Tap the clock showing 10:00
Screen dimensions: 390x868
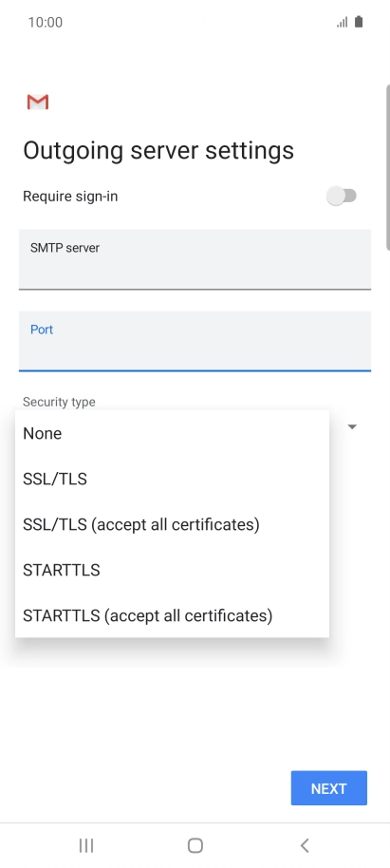point(46,22)
